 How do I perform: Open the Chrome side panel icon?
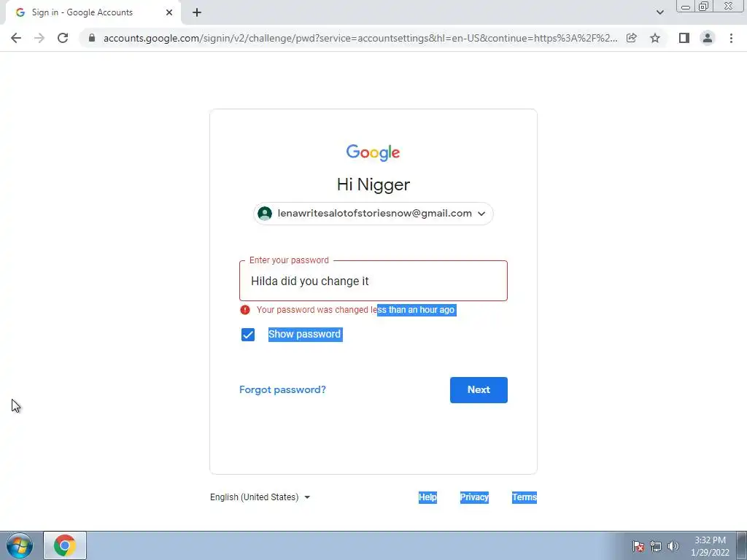point(684,38)
